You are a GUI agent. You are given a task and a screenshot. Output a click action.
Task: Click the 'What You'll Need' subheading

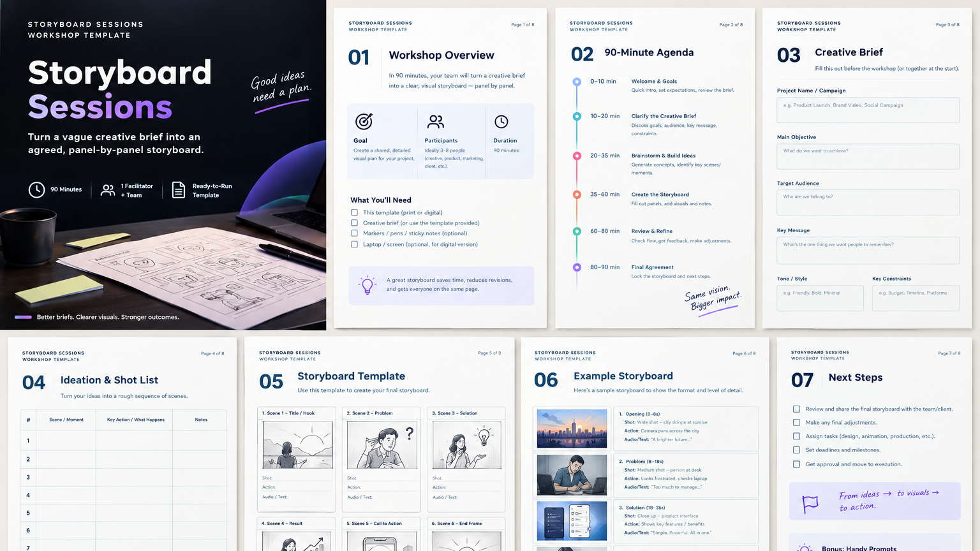(381, 200)
